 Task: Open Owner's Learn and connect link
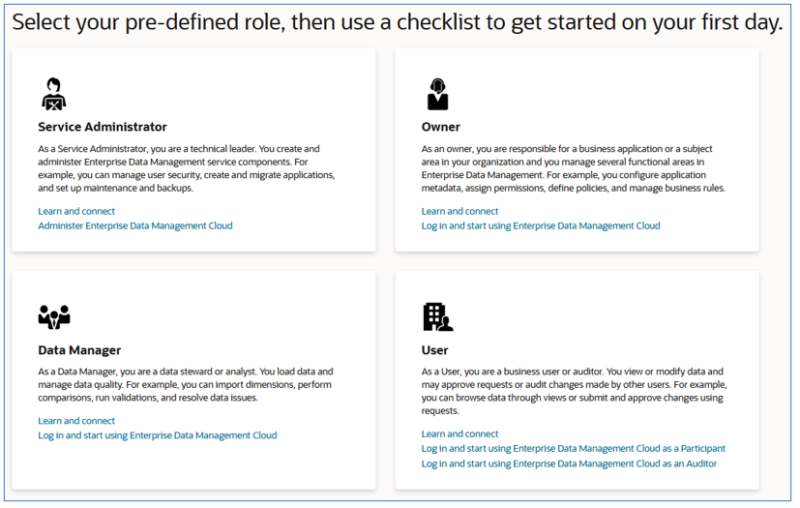coord(460,211)
